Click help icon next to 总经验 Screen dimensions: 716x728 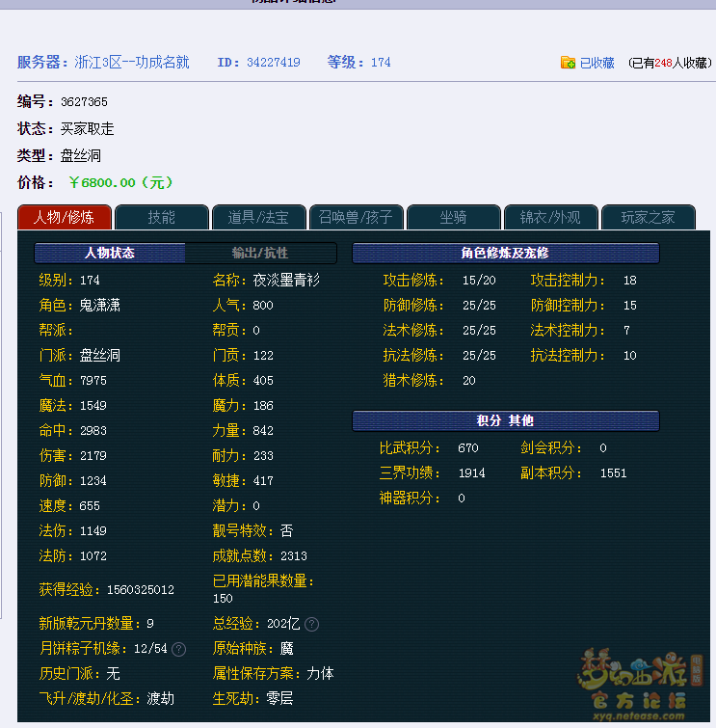pos(311,624)
